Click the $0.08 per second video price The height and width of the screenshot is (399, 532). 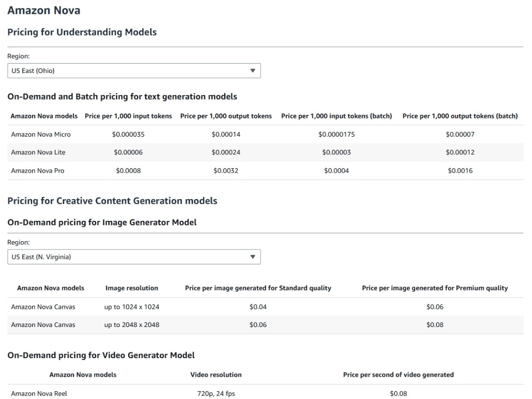[399, 394]
